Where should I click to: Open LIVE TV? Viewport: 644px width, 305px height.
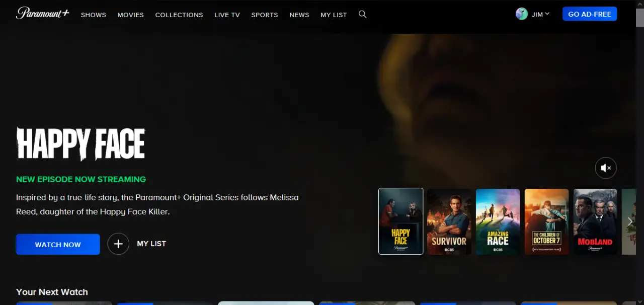(x=227, y=15)
